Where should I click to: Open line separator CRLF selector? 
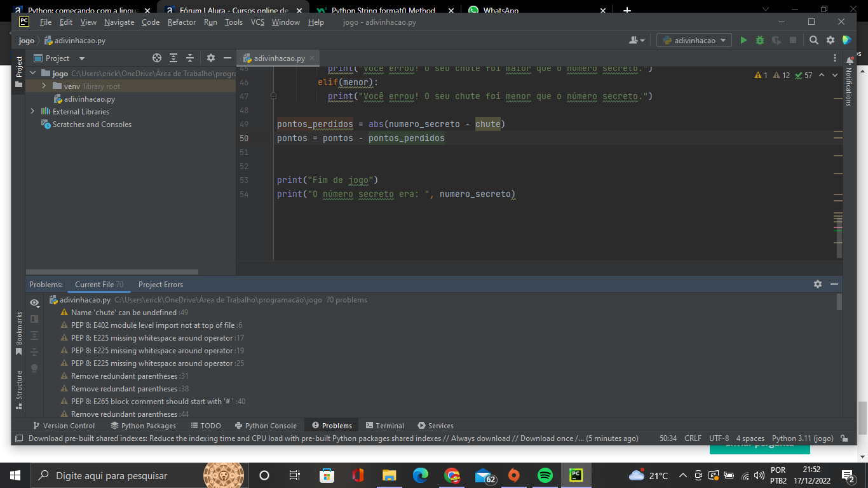(x=693, y=438)
